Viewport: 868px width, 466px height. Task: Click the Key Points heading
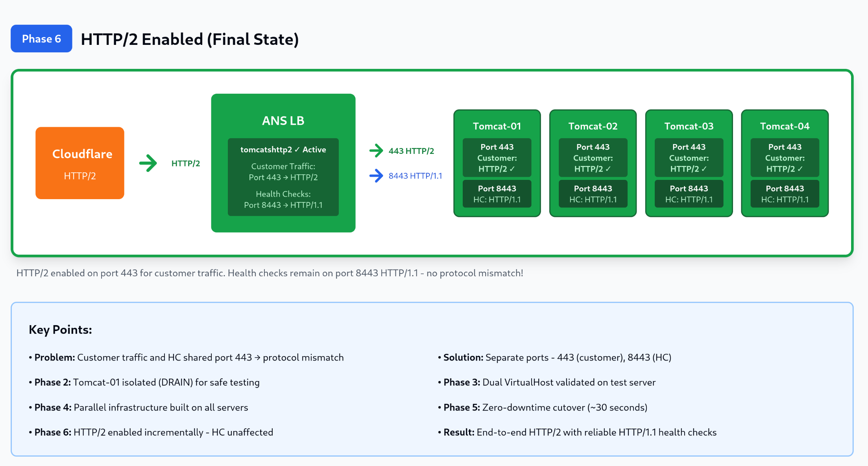pos(60,329)
